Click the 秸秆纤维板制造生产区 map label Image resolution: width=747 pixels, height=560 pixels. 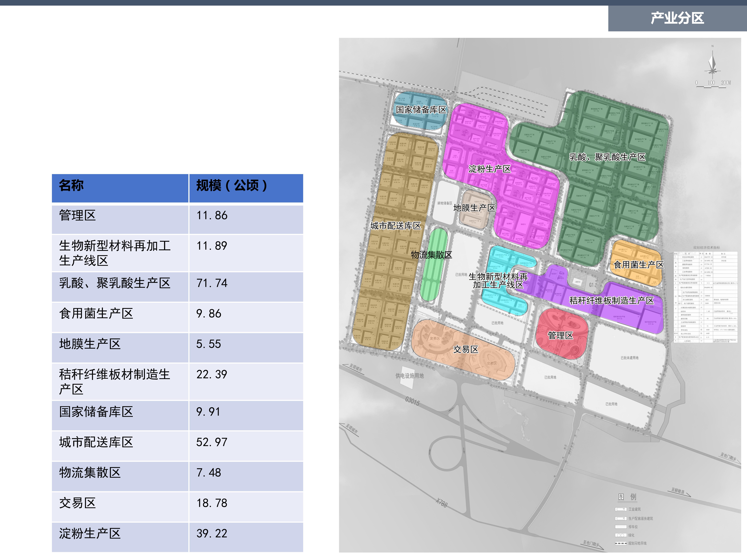[x=612, y=300]
